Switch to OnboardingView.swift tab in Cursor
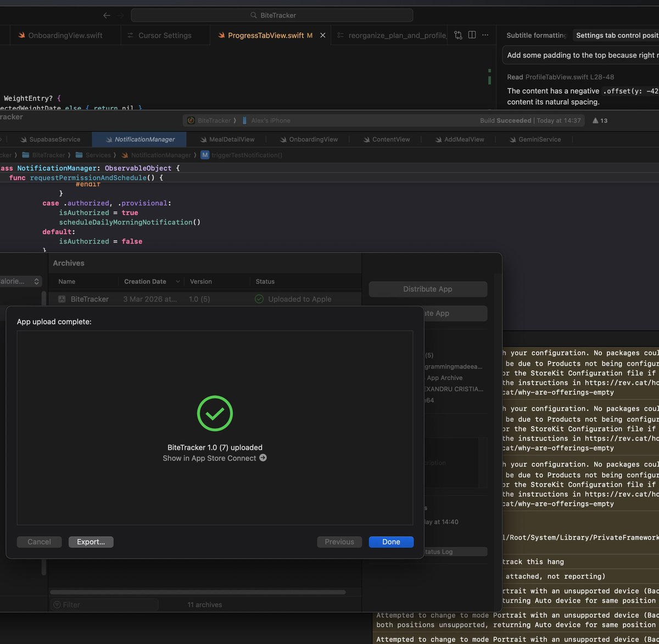The image size is (659, 644). (x=60, y=35)
